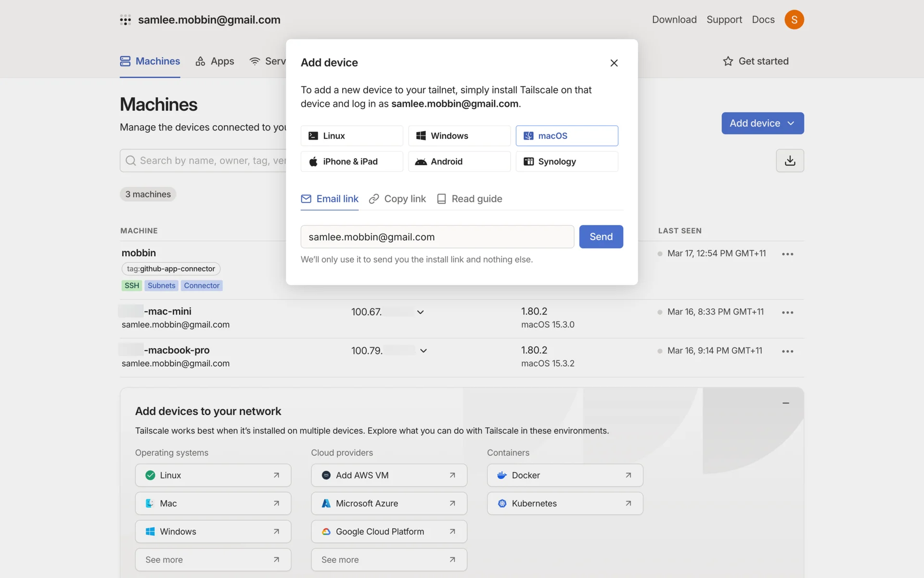Screen dimensions: 924x578
Task: Click the Get started star link
Action: pyautogui.click(x=756, y=61)
